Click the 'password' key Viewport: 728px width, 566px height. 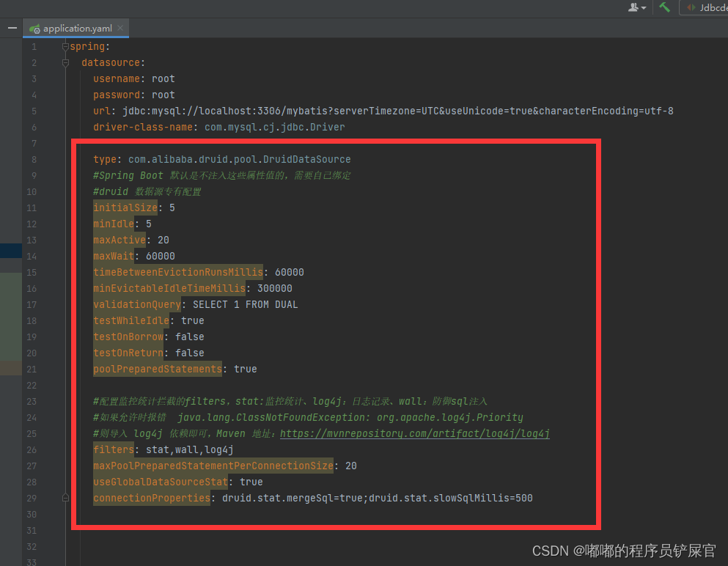coord(117,95)
